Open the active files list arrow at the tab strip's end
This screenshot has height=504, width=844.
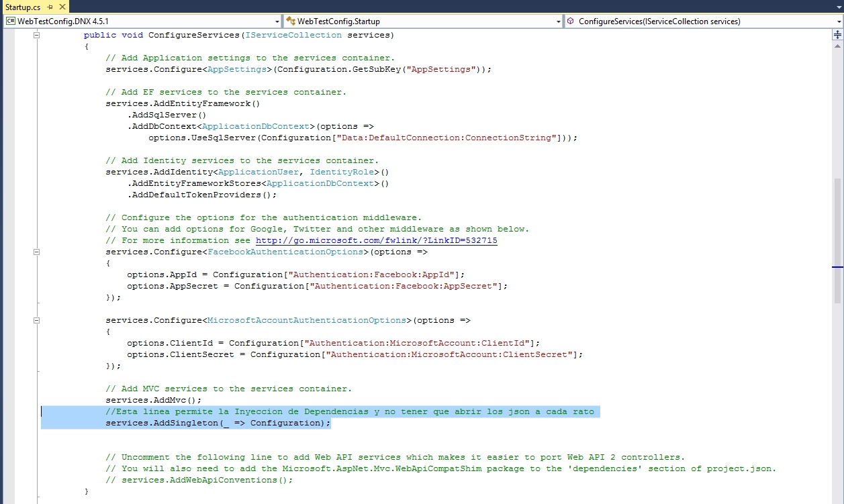[x=838, y=7]
